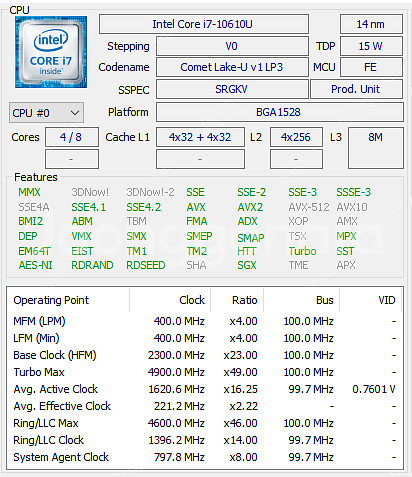Select the Turbo Max row
This screenshot has height=477, width=412.
coord(204,372)
